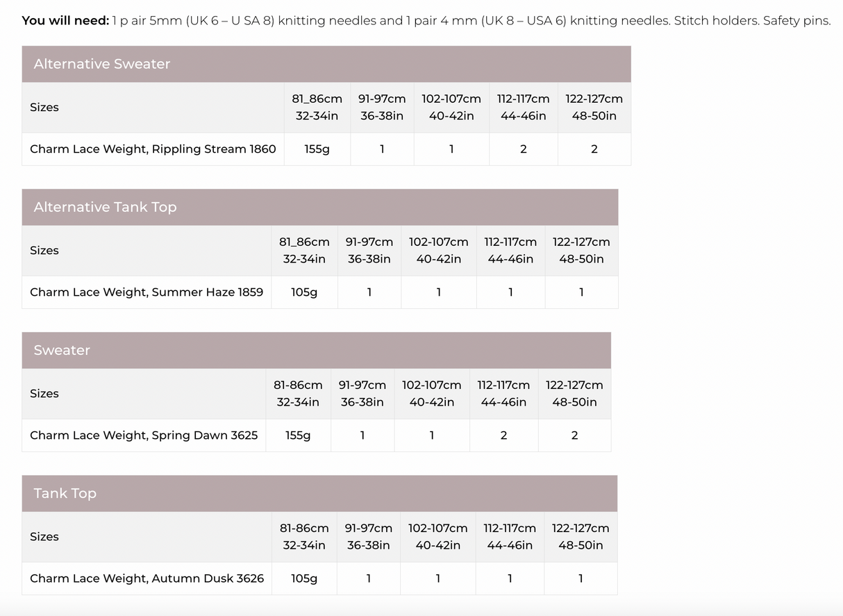Click the 'You will need:' bold text
The height and width of the screenshot is (616, 843).
[x=65, y=20]
